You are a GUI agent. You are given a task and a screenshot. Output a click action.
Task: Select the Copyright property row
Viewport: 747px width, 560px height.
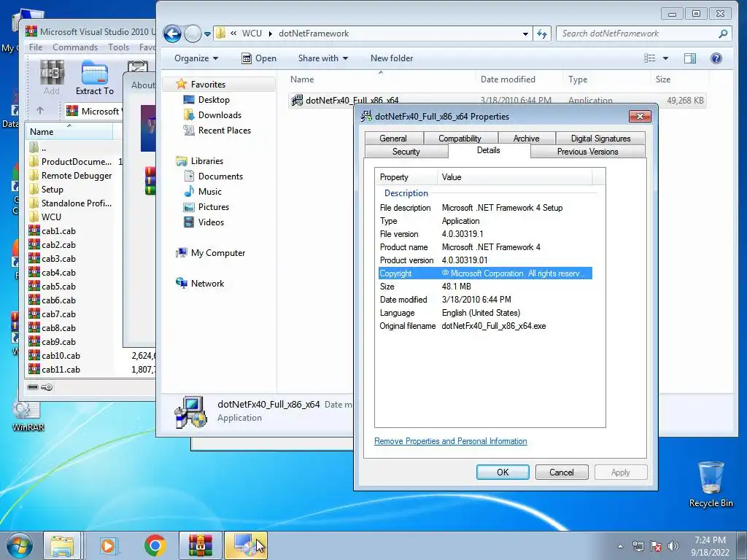pos(485,273)
